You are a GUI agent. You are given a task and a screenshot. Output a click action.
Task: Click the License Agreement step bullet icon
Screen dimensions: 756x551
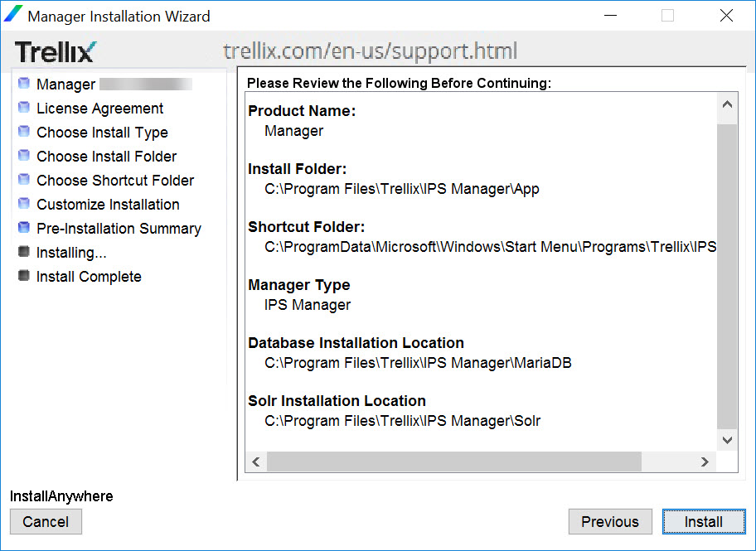pos(23,107)
